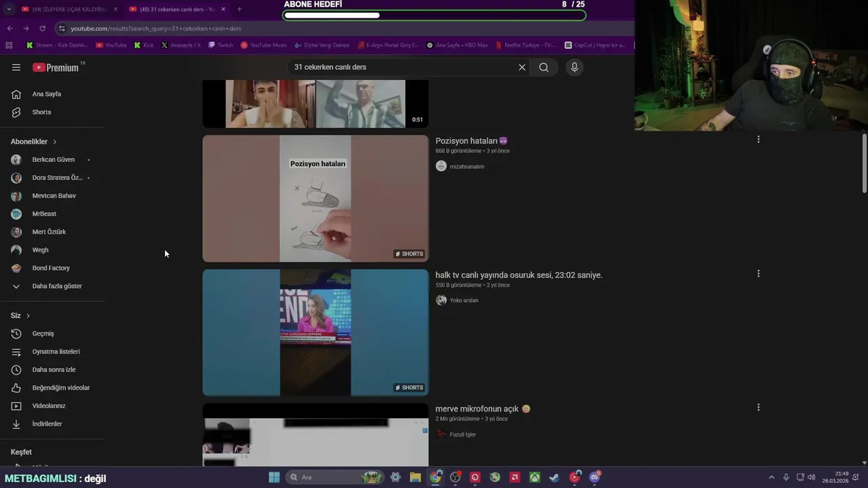Close the İZLEYENE UÇAK KALDIRMA tab
Image resolution: width=868 pixels, height=488 pixels.
click(115, 9)
